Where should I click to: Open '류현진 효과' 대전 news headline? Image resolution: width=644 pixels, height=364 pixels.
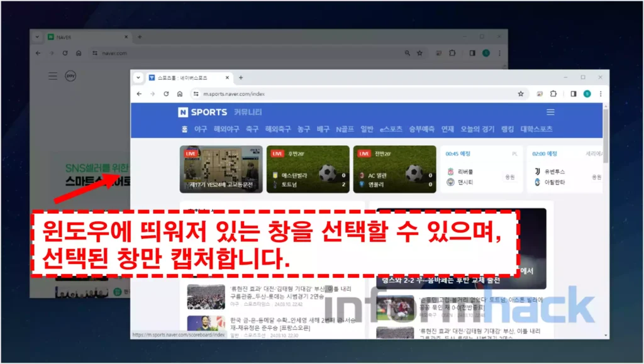(x=291, y=292)
